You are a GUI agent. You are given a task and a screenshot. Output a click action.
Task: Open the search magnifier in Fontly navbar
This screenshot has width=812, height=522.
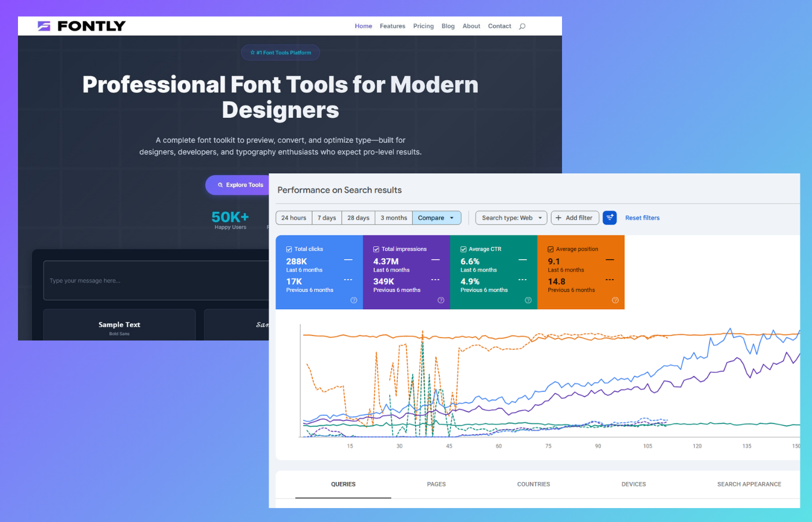pyautogui.click(x=522, y=26)
